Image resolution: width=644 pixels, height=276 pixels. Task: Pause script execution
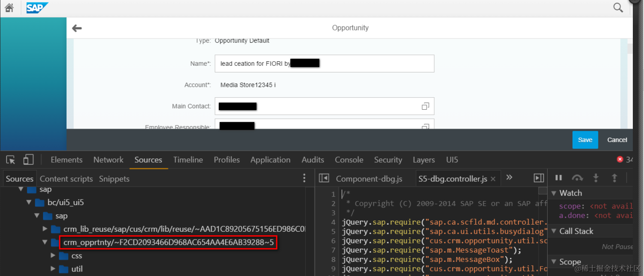coord(558,178)
